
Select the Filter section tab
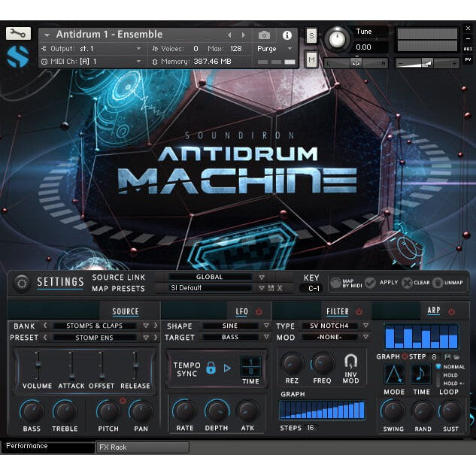[x=338, y=312]
